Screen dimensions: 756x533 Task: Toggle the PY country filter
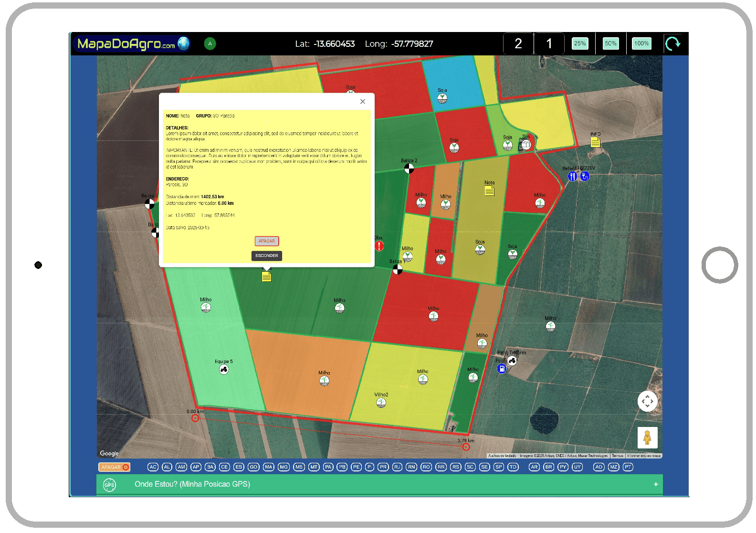[563, 467]
